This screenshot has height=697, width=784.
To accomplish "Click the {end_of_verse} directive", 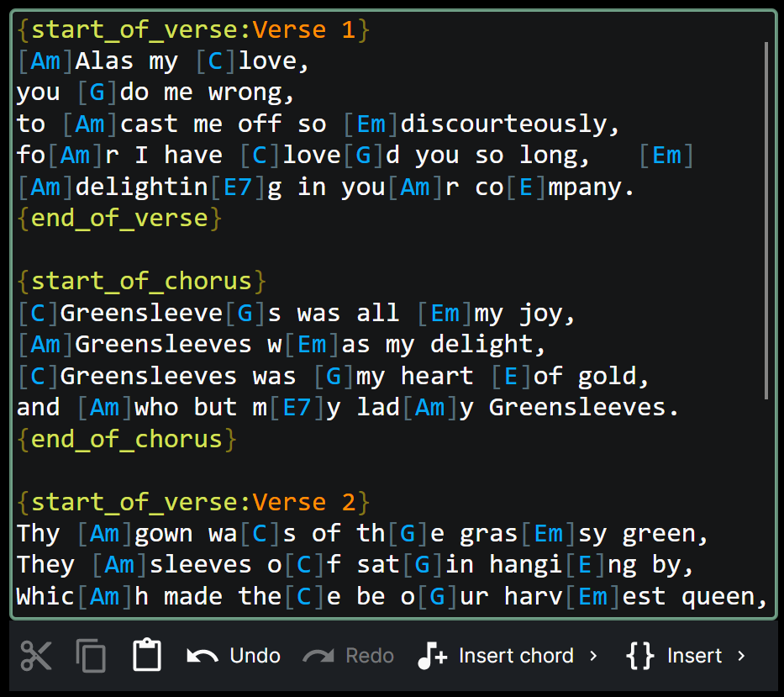I will click(x=119, y=219).
